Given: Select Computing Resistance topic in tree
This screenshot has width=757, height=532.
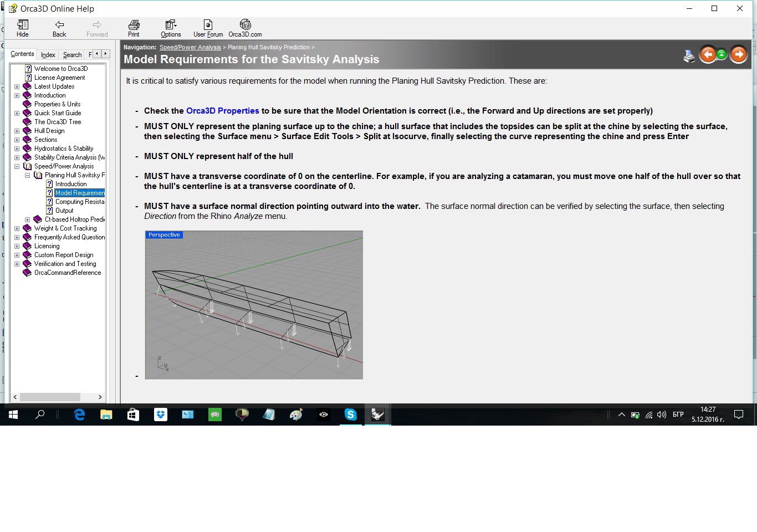Looking at the screenshot, I should tap(79, 202).
